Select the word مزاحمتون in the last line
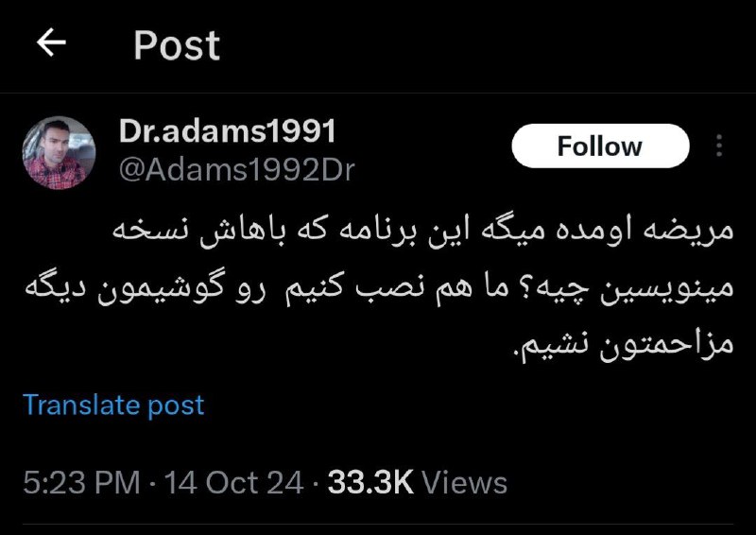The width and height of the screenshot is (756, 535). (x=666, y=345)
